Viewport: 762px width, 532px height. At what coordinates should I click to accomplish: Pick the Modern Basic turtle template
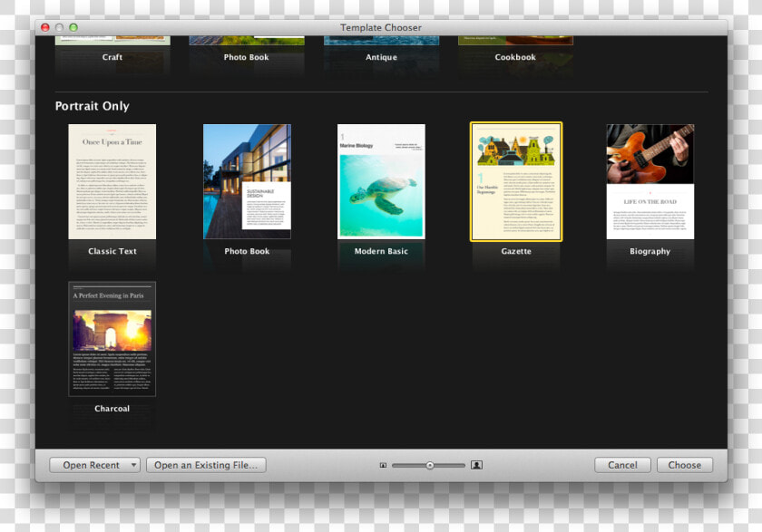pyautogui.click(x=382, y=181)
